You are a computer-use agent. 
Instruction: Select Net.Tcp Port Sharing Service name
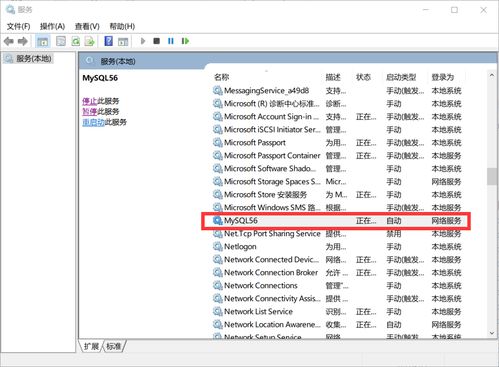272,234
